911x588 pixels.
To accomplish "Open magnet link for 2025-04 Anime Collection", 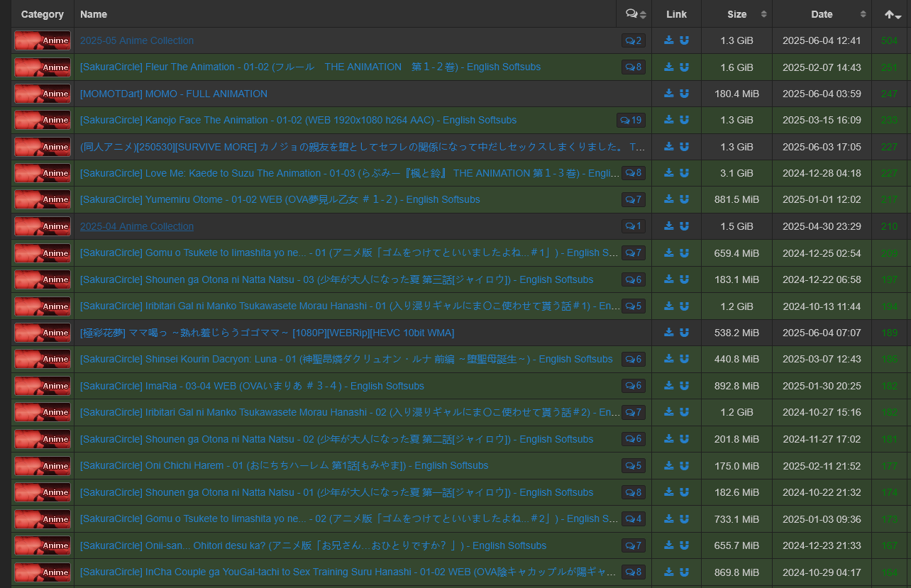I will (x=684, y=226).
